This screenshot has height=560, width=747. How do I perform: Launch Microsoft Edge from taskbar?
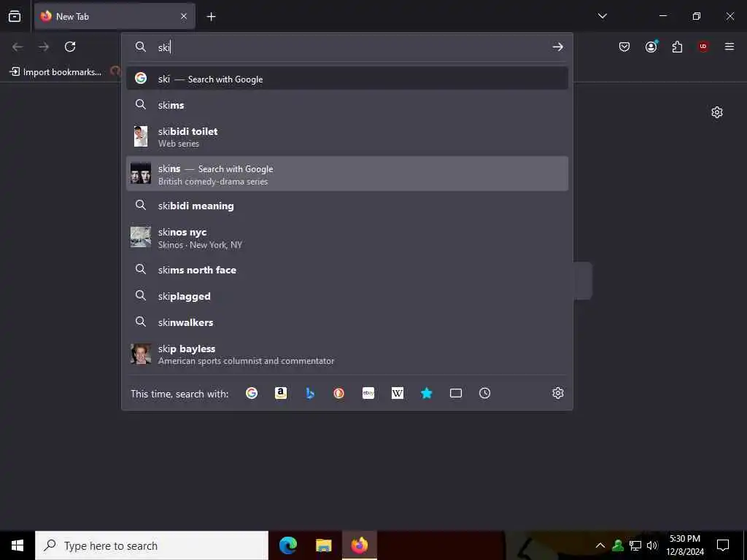[287, 545]
